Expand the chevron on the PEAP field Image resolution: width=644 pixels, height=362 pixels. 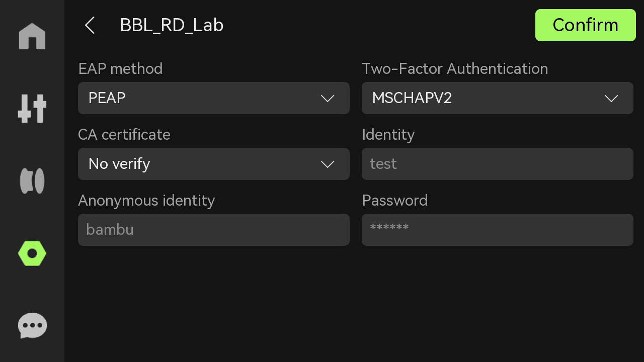point(328,99)
